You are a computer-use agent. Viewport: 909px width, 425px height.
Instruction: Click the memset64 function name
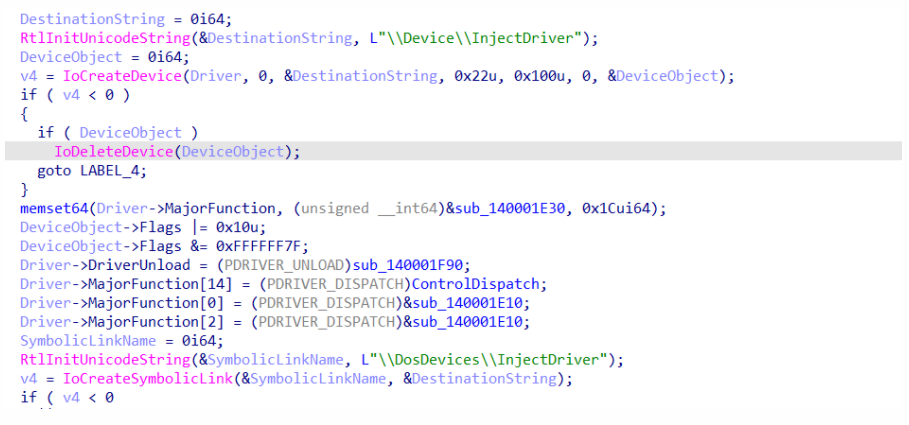click(x=54, y=209)
